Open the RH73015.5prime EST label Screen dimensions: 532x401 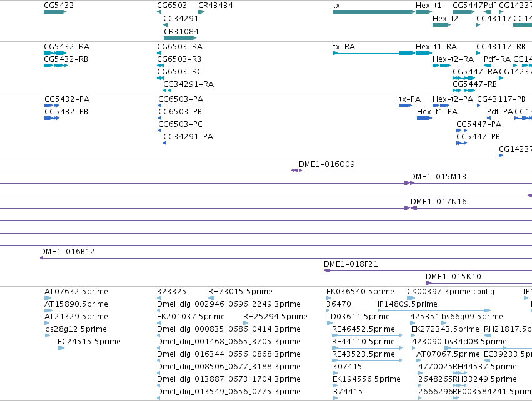(240, 292)
